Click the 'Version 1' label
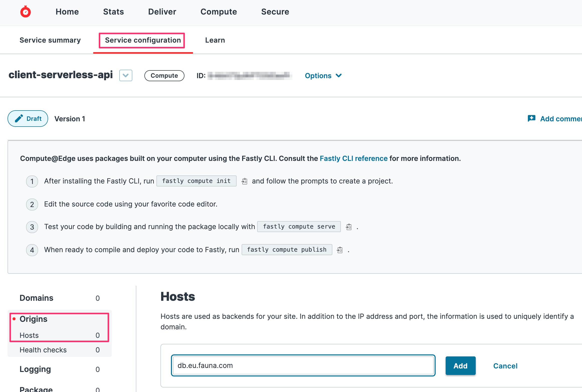The height and width of the screenshot is (392, 582). coord(70,119)
